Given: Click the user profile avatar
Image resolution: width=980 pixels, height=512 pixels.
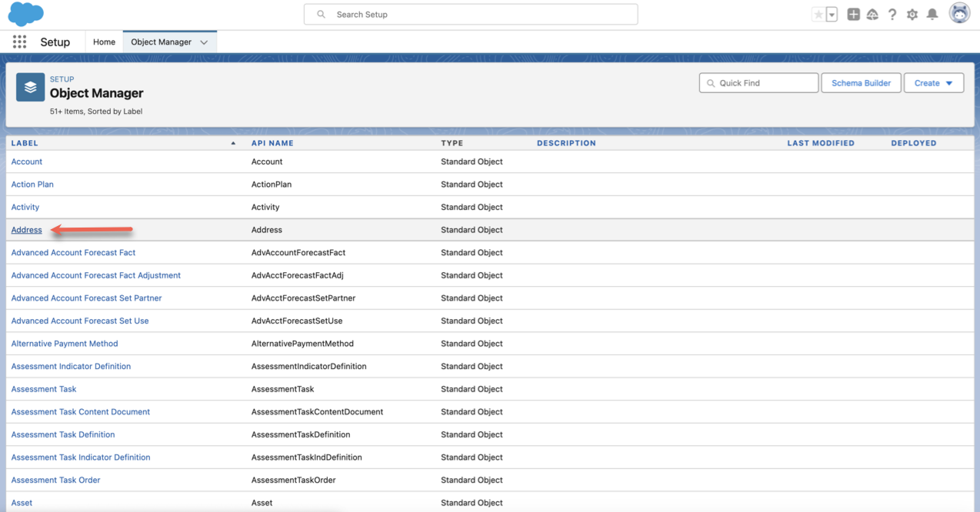Looking at the screenshot, I should pos(959,14).
